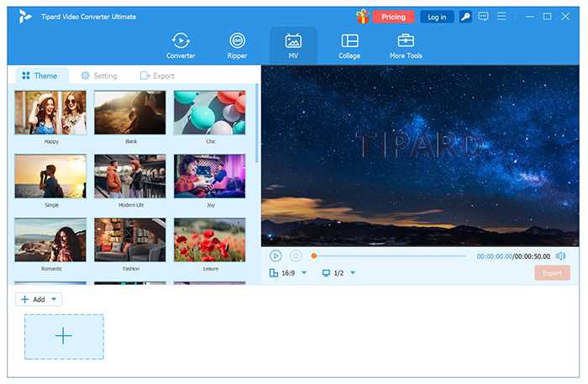Open the 1/2 screen display dropdown
The image size is (588, 384).
(x=353, y=273)
